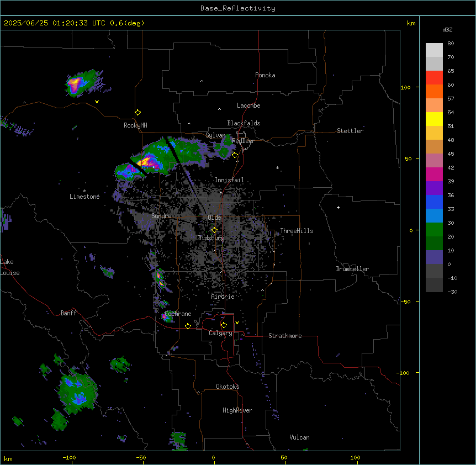476x465 pixels.
Task: Select the Vulcan city label
Action: click(x=299, y=437)
